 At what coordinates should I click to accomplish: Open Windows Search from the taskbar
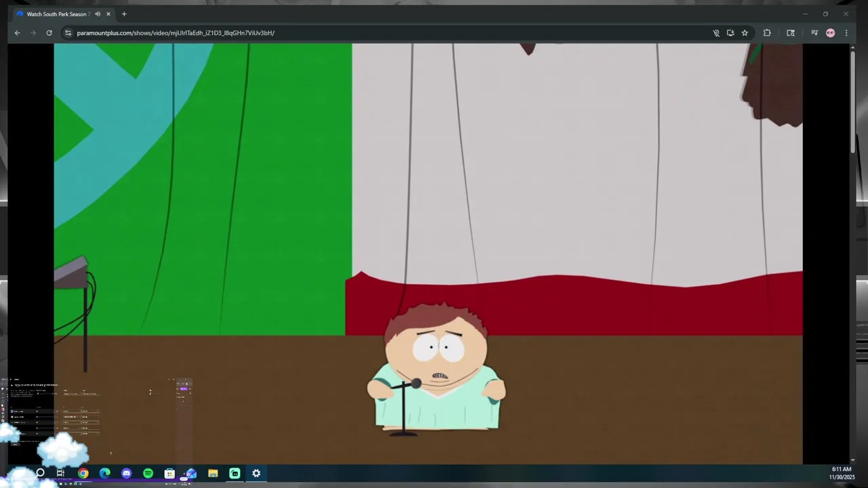point(40,473)
